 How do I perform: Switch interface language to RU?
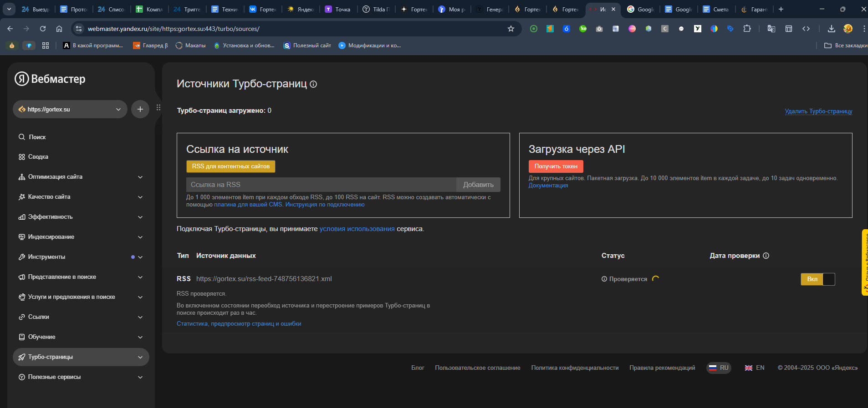(x=719, y=368)
